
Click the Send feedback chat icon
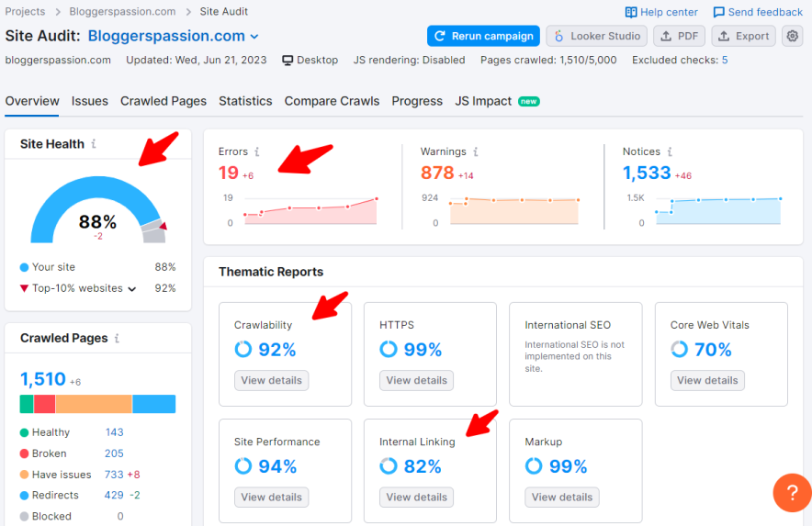coord(719,12)
